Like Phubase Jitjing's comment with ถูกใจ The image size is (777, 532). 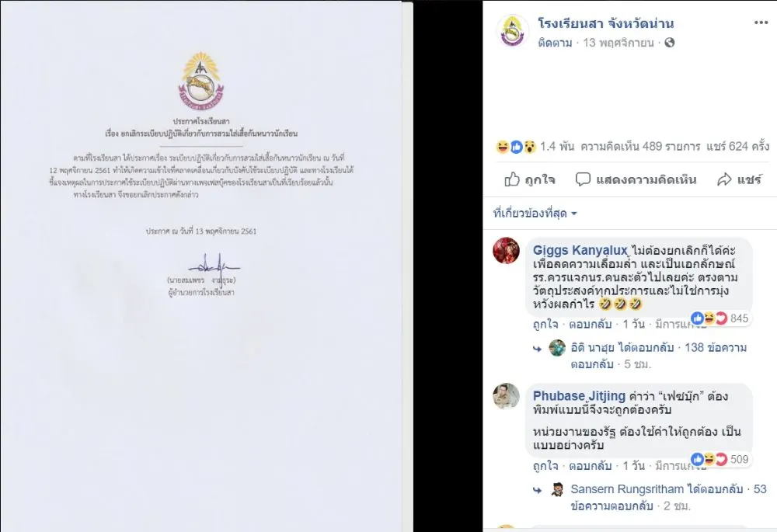pos(545,466)
